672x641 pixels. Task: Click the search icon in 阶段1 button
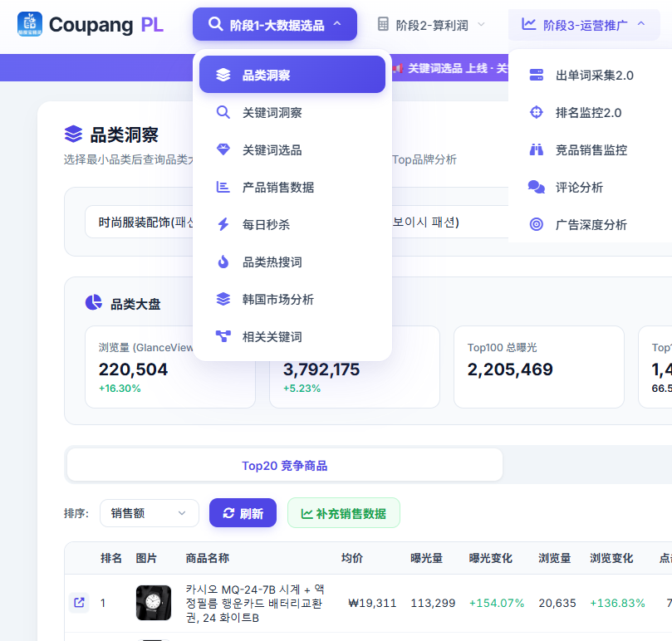point(215,24)
